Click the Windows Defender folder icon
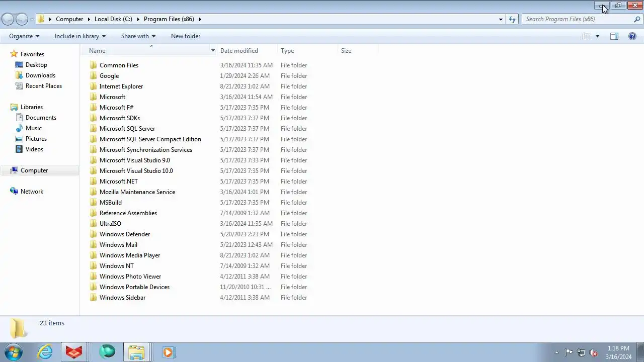This screenshot has height=362, width=644. click(x=93, y=234)
